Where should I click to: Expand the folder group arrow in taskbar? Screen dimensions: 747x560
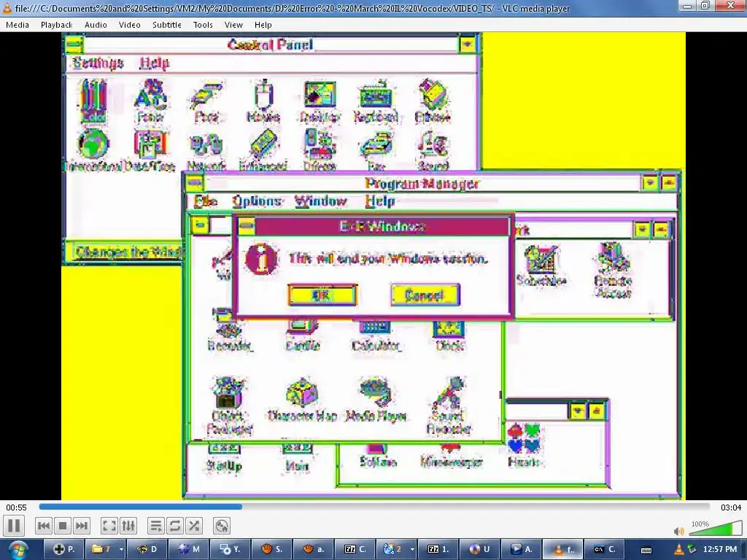122,549
